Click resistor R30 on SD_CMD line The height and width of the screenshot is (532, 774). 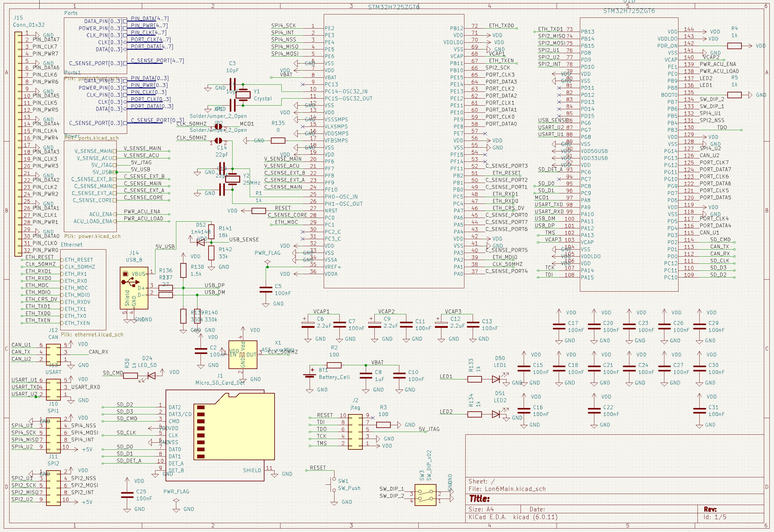(x=131, y=376)
